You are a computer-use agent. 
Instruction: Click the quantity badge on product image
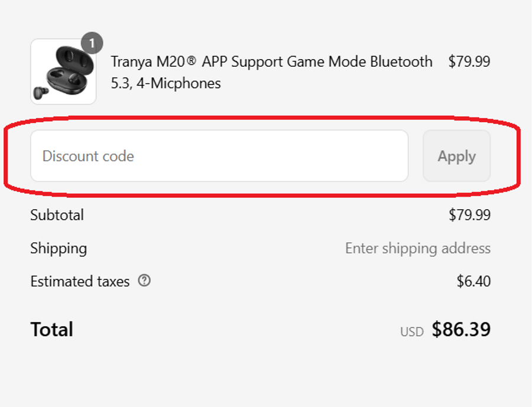[x=92, y=43]
